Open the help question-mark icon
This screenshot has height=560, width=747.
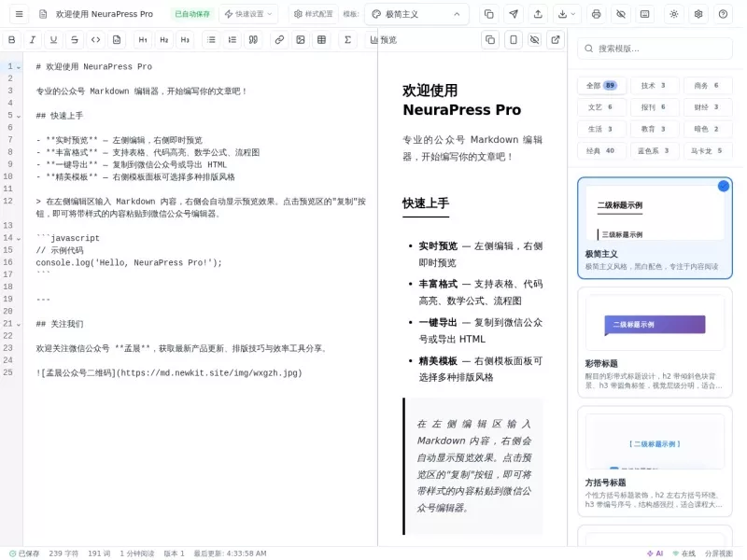coord(723,14)
